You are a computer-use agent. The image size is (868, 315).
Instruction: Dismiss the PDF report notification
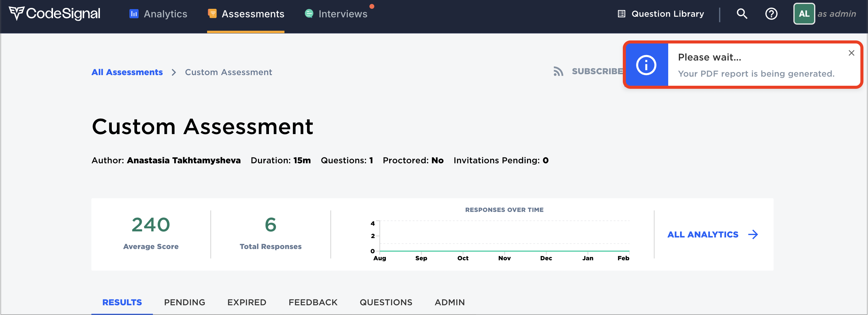pyautogui.click(x=851, y=53)
